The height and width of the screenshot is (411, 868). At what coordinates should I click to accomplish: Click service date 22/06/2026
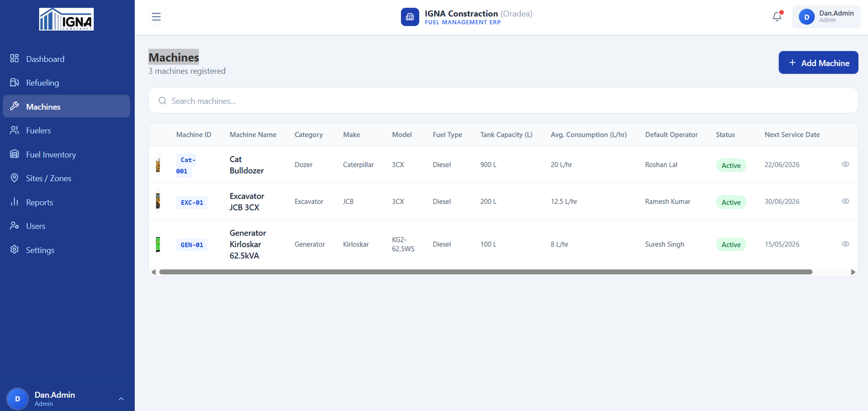click(782, 164)
